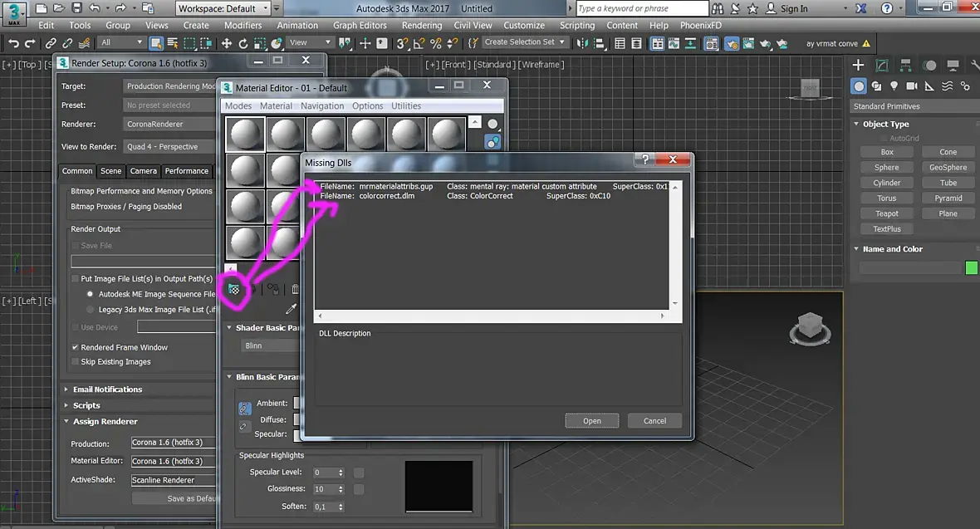Viewport: 980px width, 529px height.
Task: Open Select by Name list icon
Action: pyautogui.click(x=173, y=43)
